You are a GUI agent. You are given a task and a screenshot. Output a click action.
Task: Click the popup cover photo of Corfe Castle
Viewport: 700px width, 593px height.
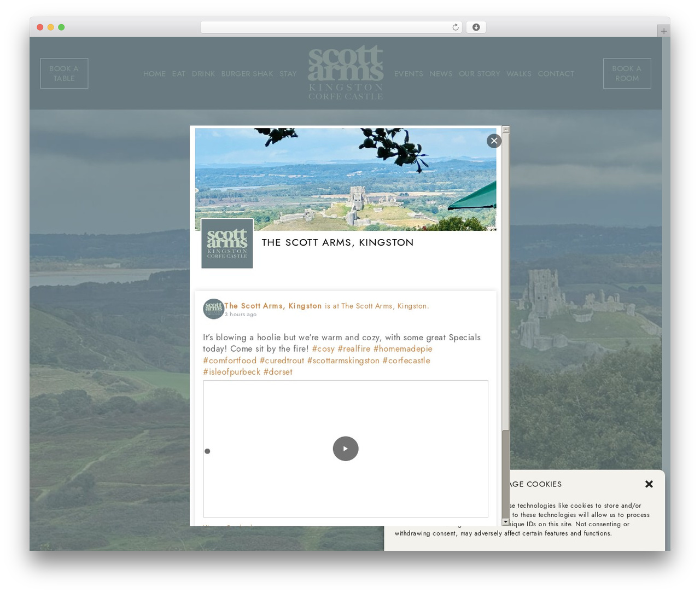tap(346, 179)
